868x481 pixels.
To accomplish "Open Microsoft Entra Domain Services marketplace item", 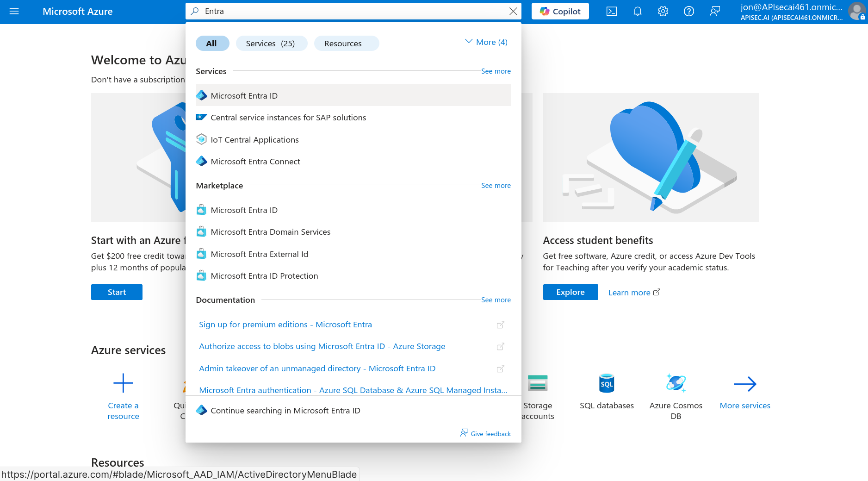I will coord(271,232).
